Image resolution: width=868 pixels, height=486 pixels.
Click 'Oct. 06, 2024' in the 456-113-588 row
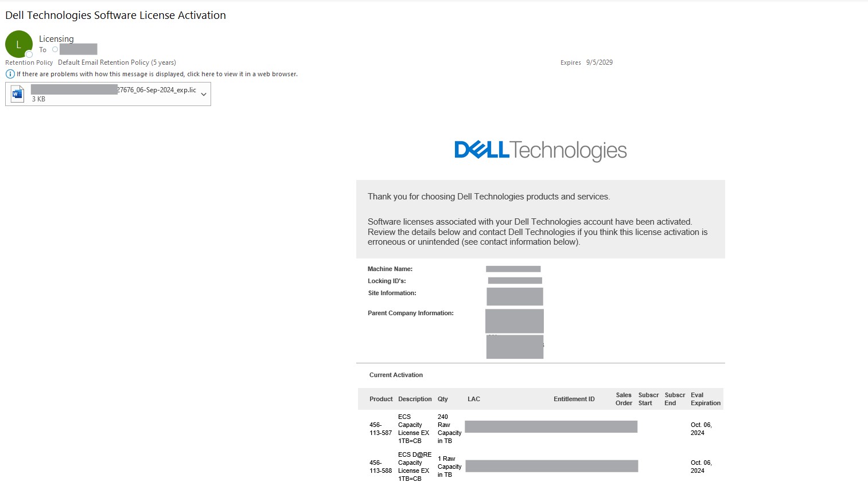tap(701, 467)
